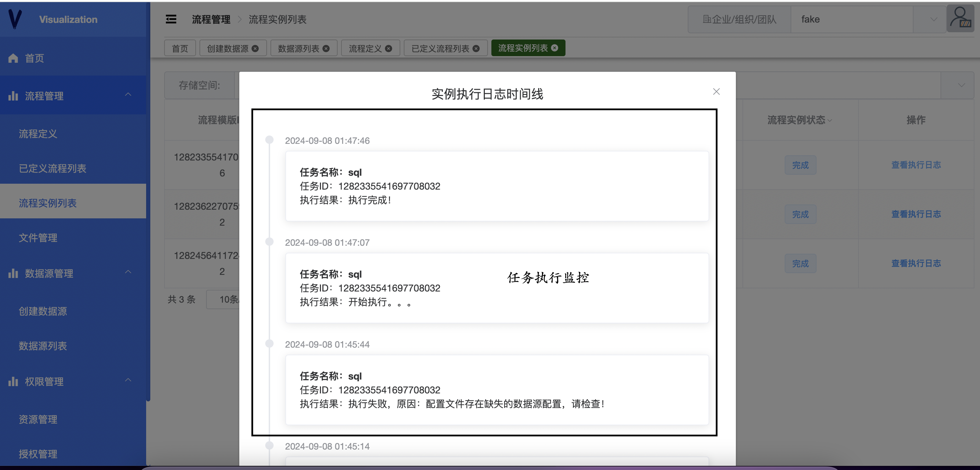This screenshot has height=470, width=980.
Task: Open 已定义流程列表 in the sidebar
Action: [x=73, y=168]
